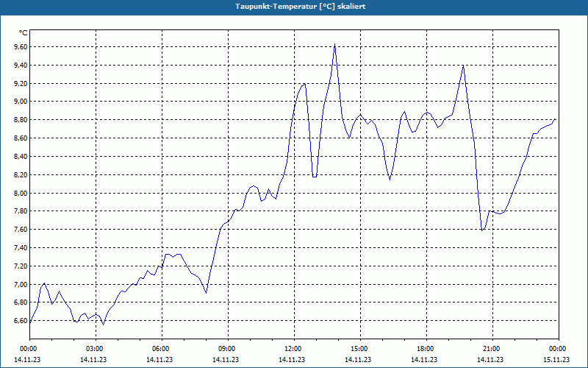Select the '03:00' time axis label
This screenshot has height=368, width=588.
[94, 349]
